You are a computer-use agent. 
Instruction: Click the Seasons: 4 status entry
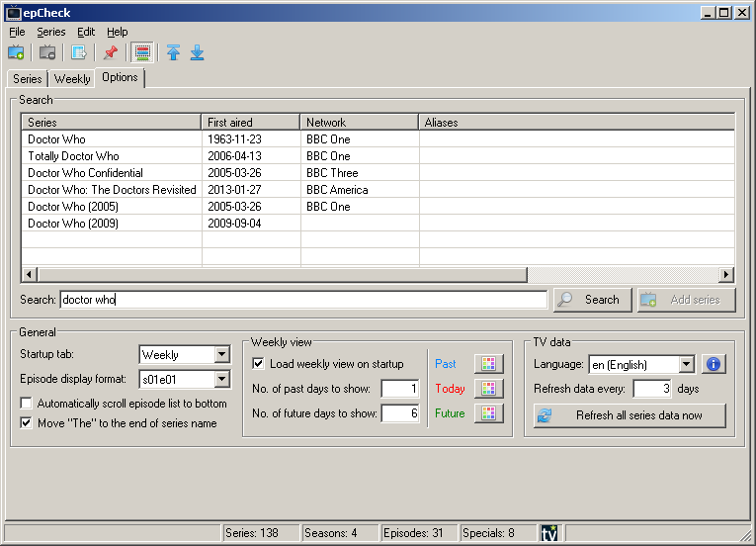coord(340,533)
